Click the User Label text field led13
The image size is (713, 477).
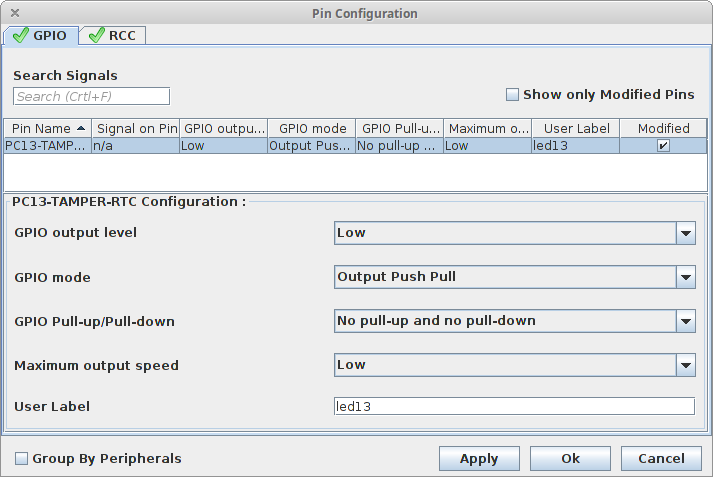[x=514, y=406]
